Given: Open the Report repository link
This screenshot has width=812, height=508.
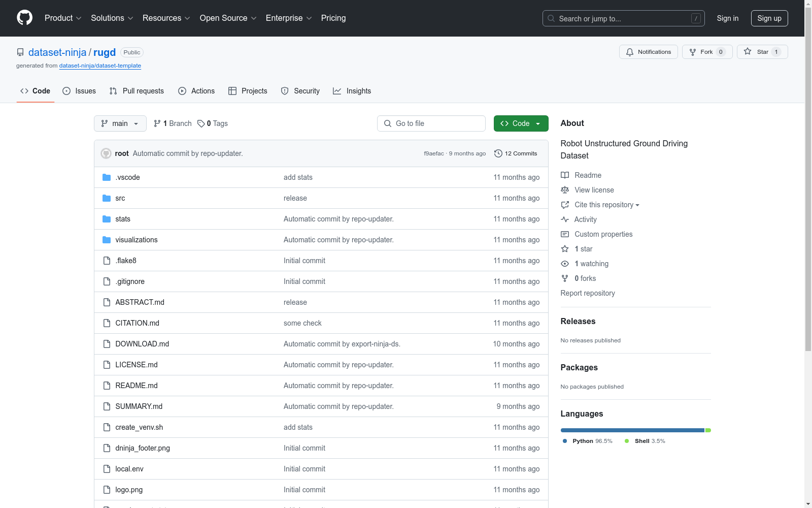Looking at the screenshot, I should [x=588, y=293].
